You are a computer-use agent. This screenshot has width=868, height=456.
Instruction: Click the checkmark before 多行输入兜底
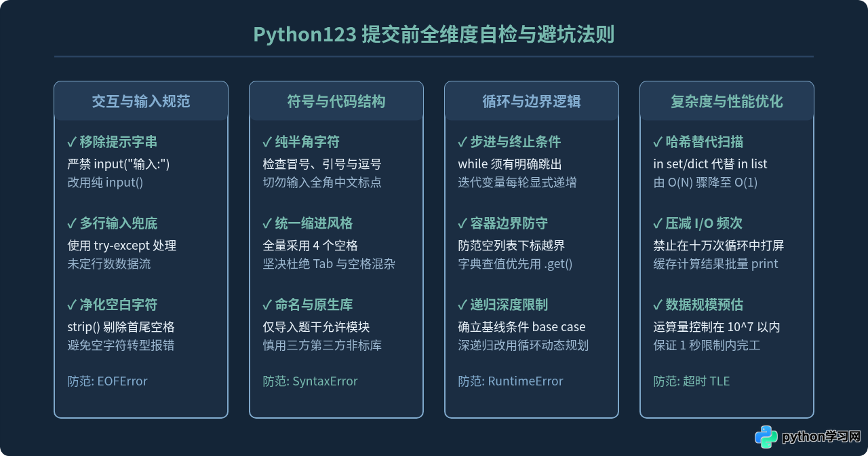[x=72, y=223]
